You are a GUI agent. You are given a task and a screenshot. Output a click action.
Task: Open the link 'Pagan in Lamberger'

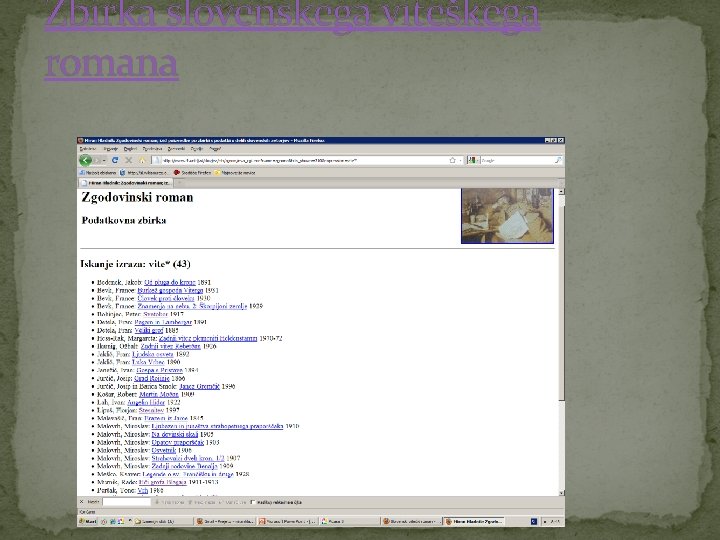click(163, 322)
